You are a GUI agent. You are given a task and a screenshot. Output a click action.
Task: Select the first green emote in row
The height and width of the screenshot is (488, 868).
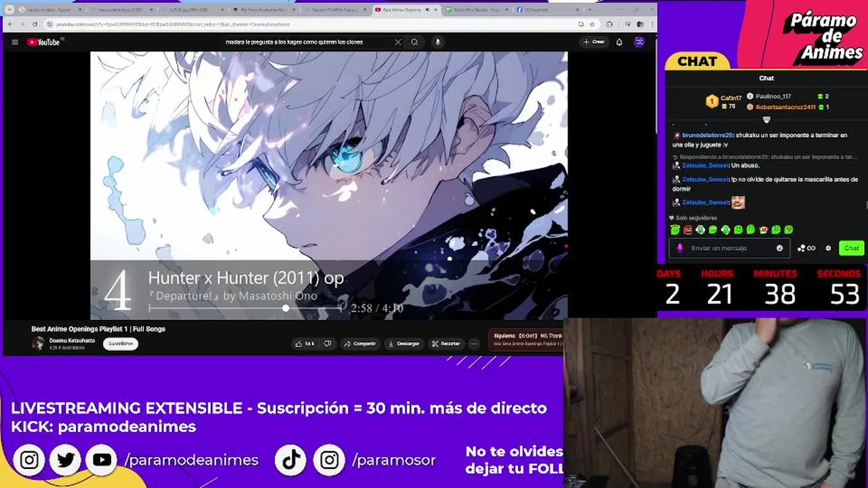(675, 230)
